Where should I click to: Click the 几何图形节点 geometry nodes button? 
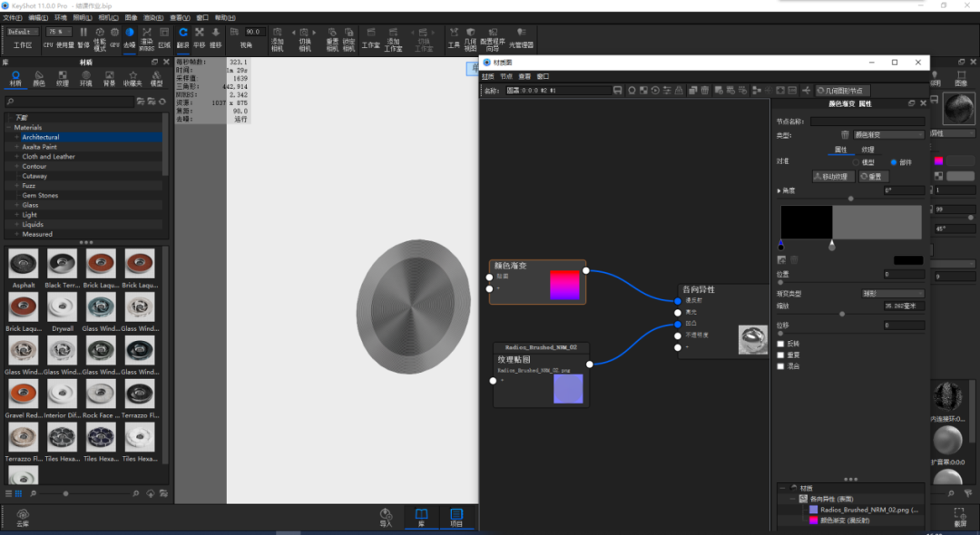[x=842, y=91]
